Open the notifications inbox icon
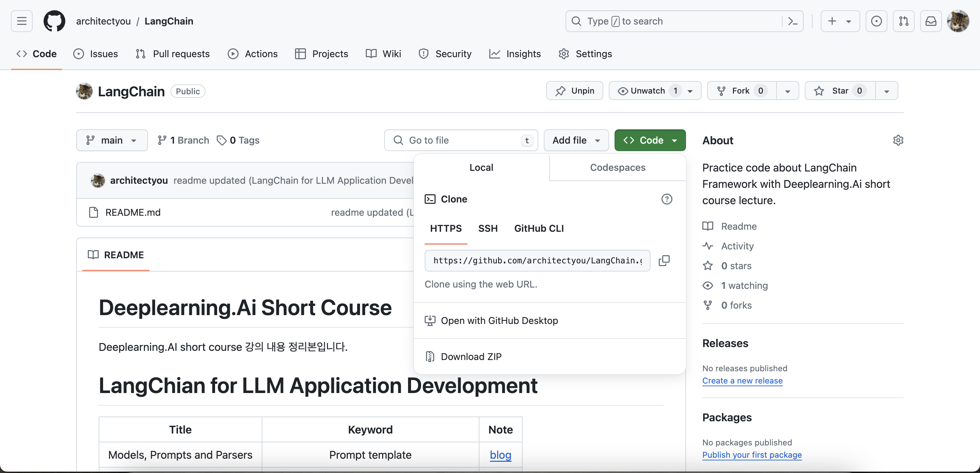 pos(931,21)
